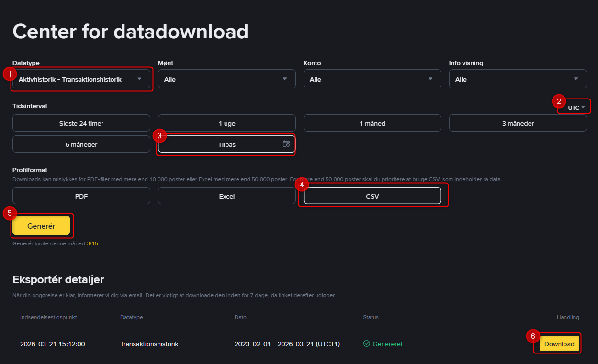The image size is (598, 364).
Task: Expand the Konto selection dropdown
Action: point(372,79)
